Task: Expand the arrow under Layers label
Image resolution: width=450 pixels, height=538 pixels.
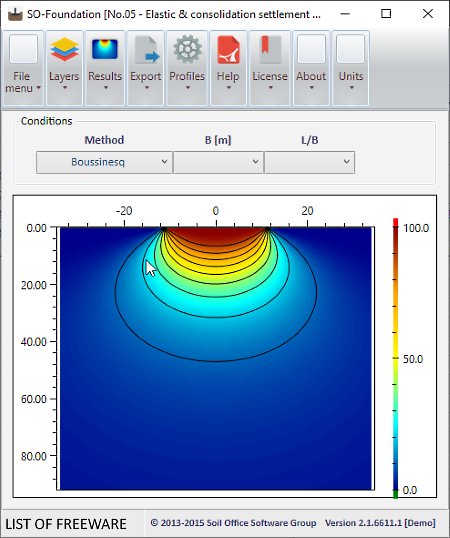Action: (x=64, y=87)
